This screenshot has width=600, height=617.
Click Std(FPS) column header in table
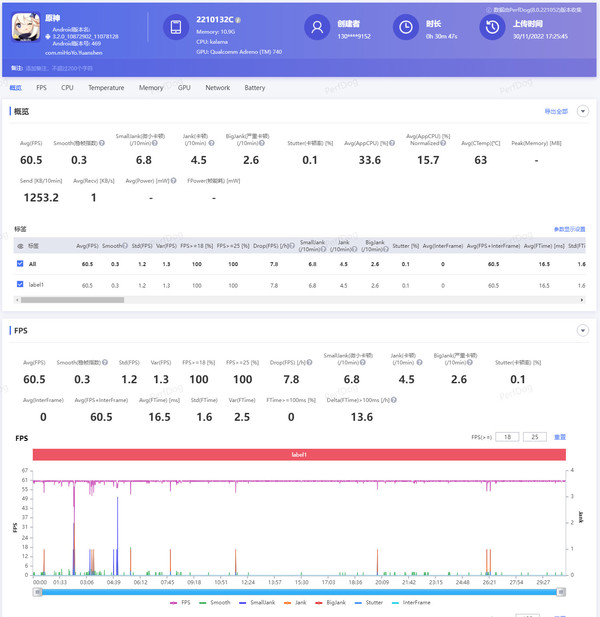pos(142,246)
